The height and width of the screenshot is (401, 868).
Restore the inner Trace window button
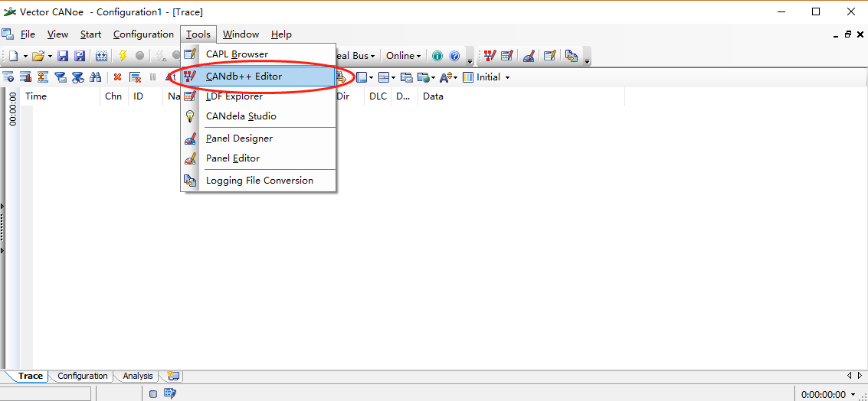click(x=848, y=34)
